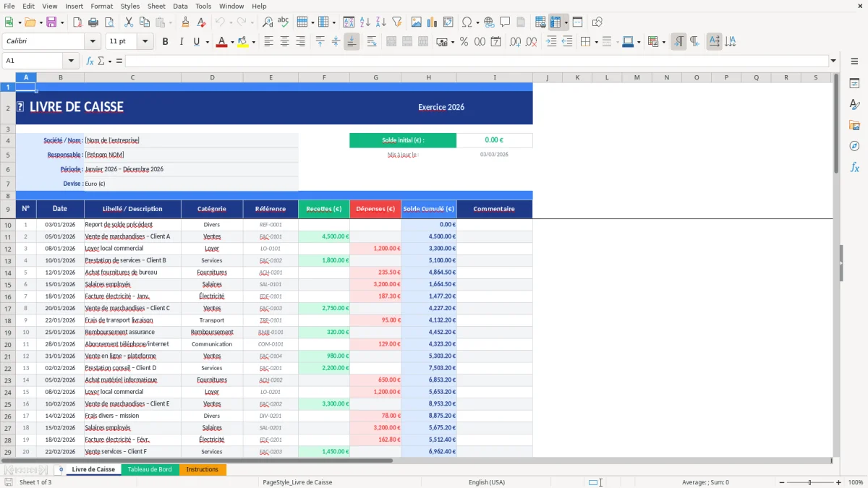Insert a comment
868x488 pixels.
click(506, 22)
